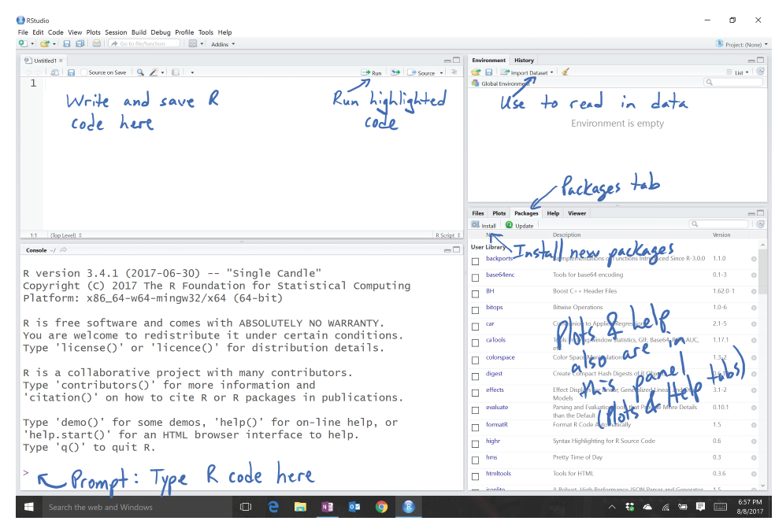This screenshot has height=532, width=775.
Task: Open the Code menu
Action: [55, 32]
